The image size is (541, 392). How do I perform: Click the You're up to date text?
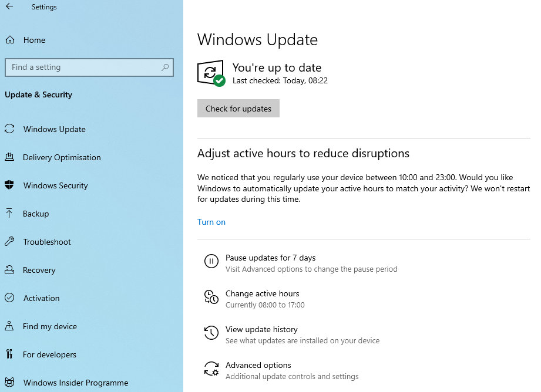coord(277,67)
